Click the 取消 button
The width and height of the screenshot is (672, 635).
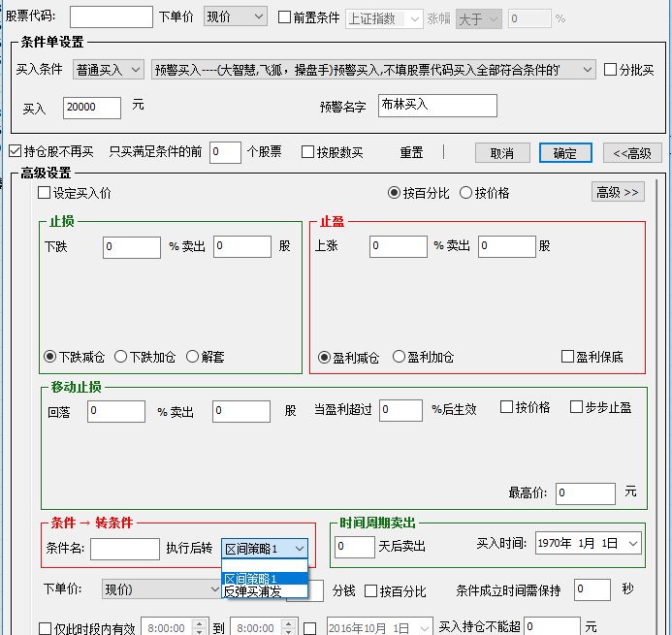(x=501, y=153)
